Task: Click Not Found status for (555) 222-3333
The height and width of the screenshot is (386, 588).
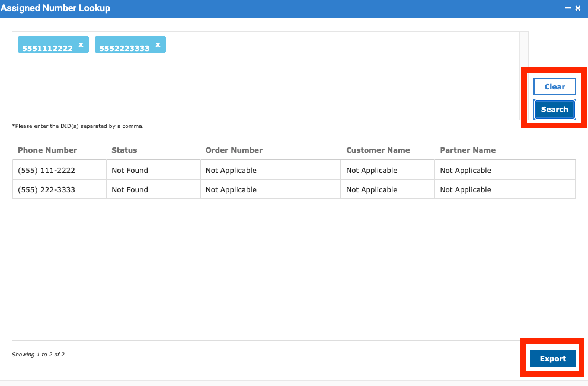Action: (154, 189)
